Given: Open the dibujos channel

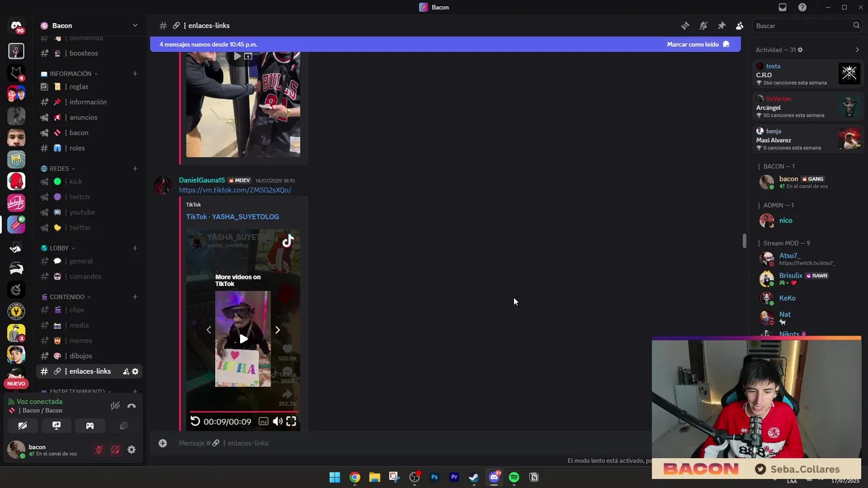Looking at the screenshot, I should pyautogui.click(x=90, y=356).
